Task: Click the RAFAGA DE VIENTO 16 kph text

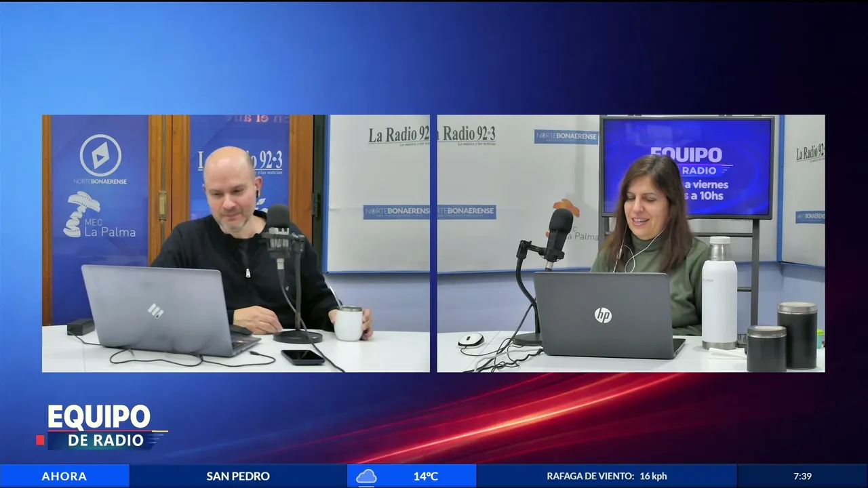Action: (x=607, y=476)
